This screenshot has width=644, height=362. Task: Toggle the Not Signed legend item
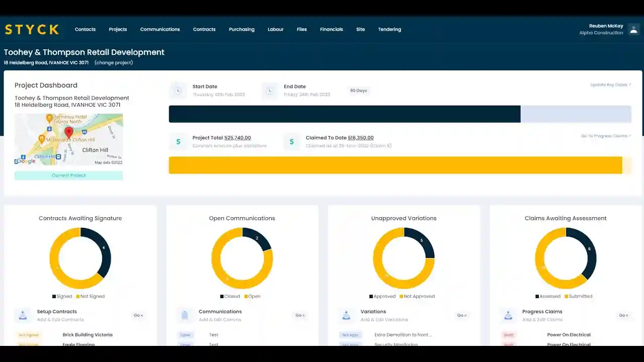(x=90, y=296)
